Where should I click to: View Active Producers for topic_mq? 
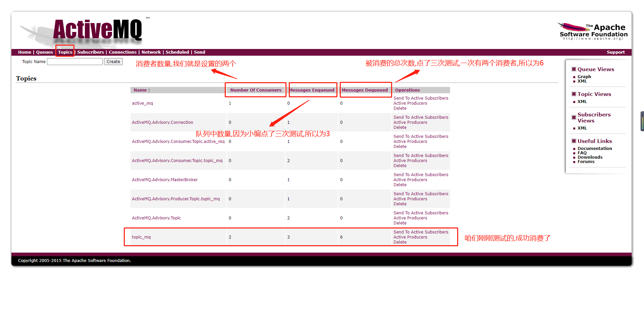click(x=410, y=237)
